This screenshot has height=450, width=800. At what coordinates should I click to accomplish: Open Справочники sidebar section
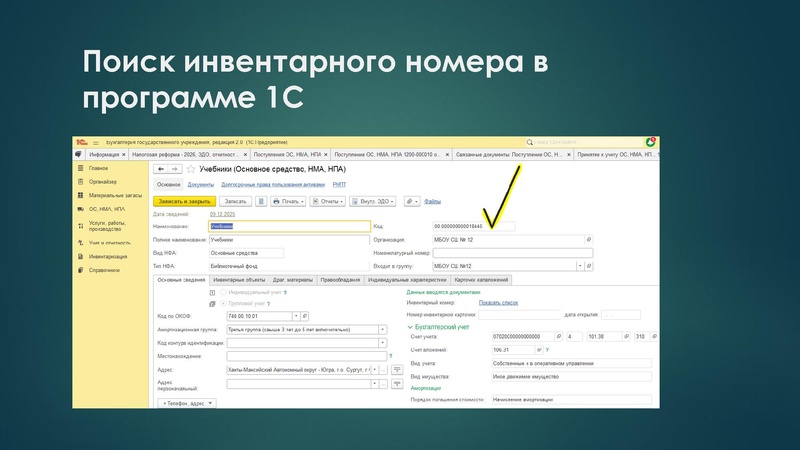pos(104,270)
